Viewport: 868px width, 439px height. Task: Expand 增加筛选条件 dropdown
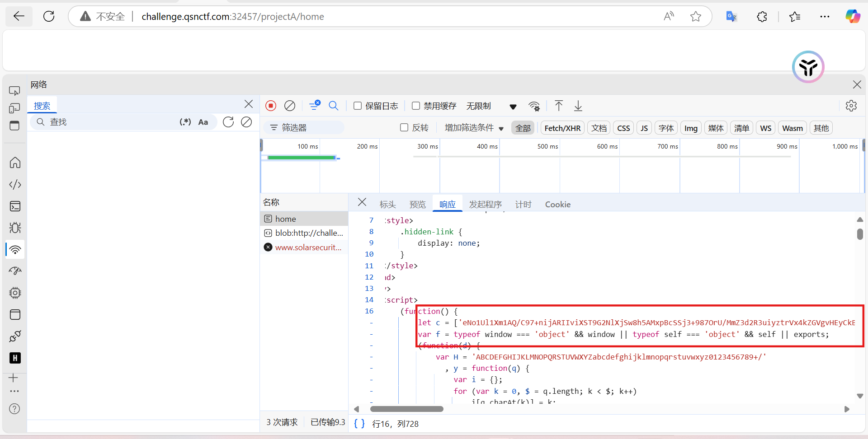[x=474, y=128]
